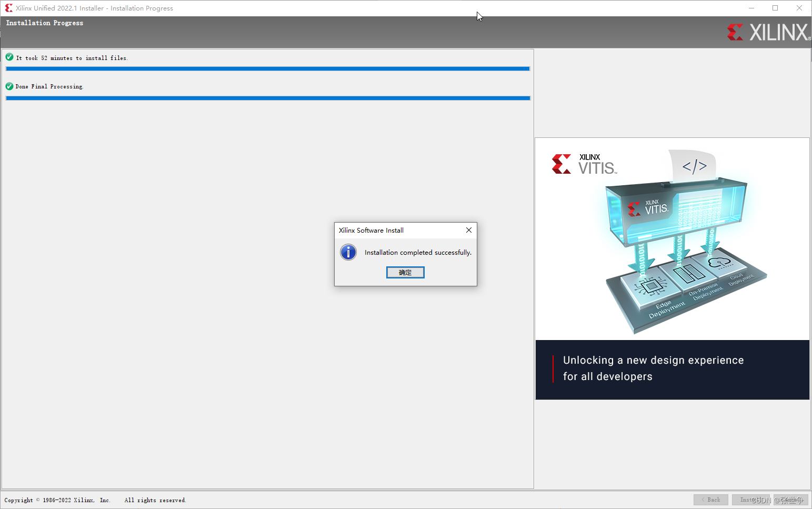
Task: Click the Xilinx Vitis logo in promo panel
Action: pyautogui.click(x=584, y=164)
